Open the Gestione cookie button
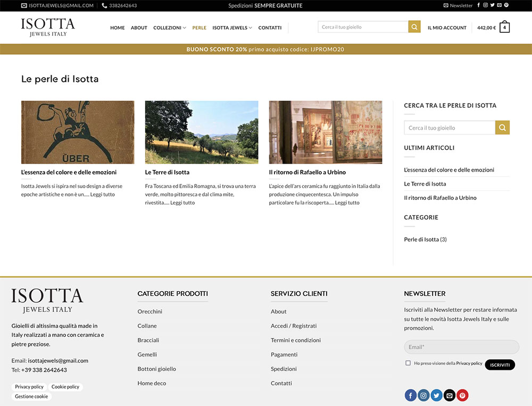Screen dimensions: 532x406 31,396
